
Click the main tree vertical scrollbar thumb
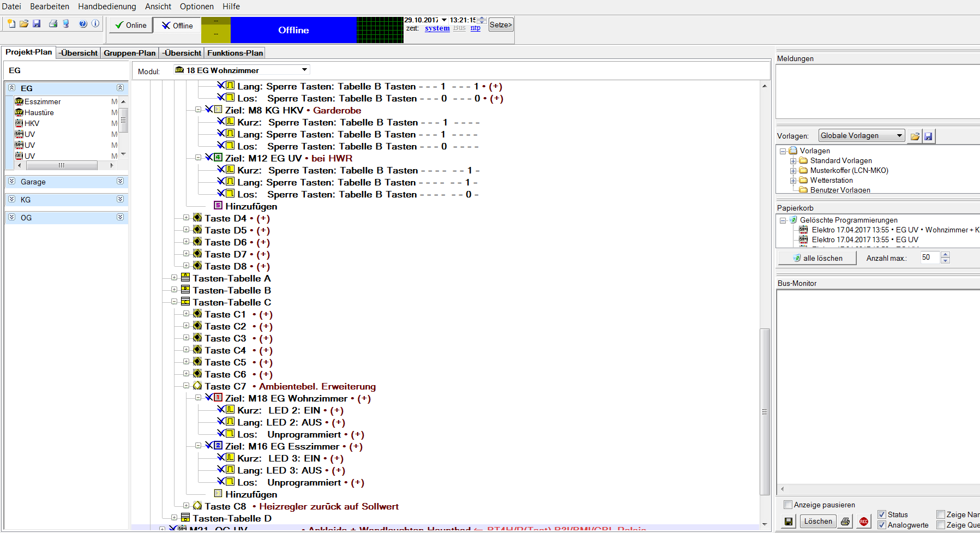pos(765,411)
